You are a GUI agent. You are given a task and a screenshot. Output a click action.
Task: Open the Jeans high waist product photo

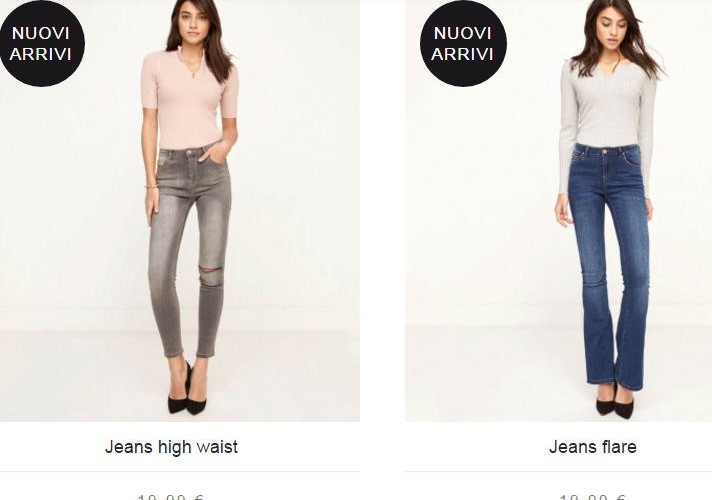(x=180, y=211)
